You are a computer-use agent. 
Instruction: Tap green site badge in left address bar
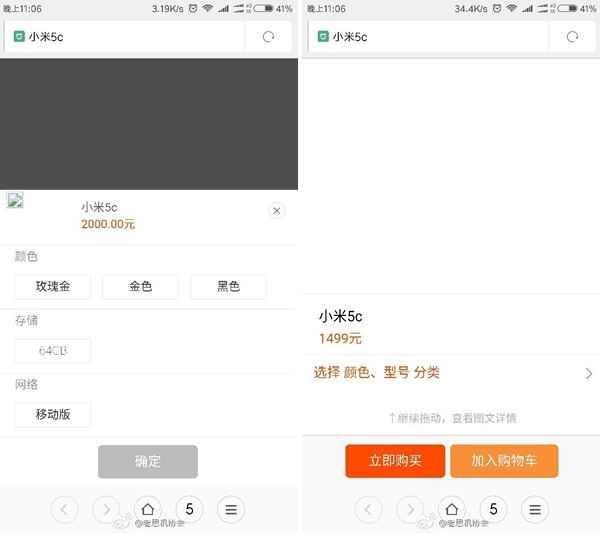click(19, 37)
